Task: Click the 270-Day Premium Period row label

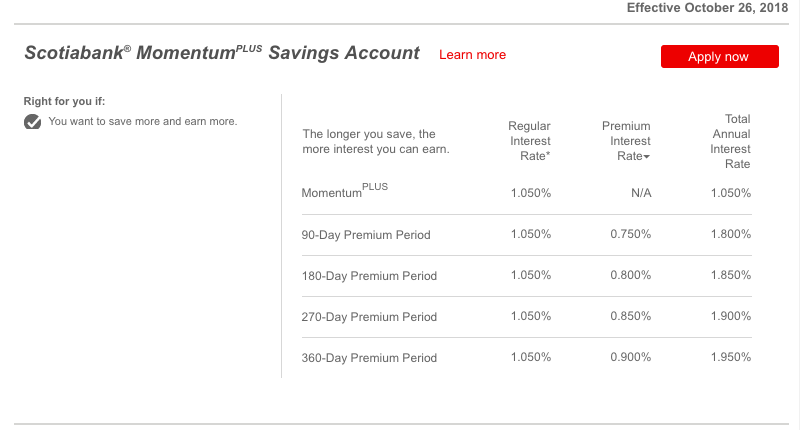Action: coord(369,317)
